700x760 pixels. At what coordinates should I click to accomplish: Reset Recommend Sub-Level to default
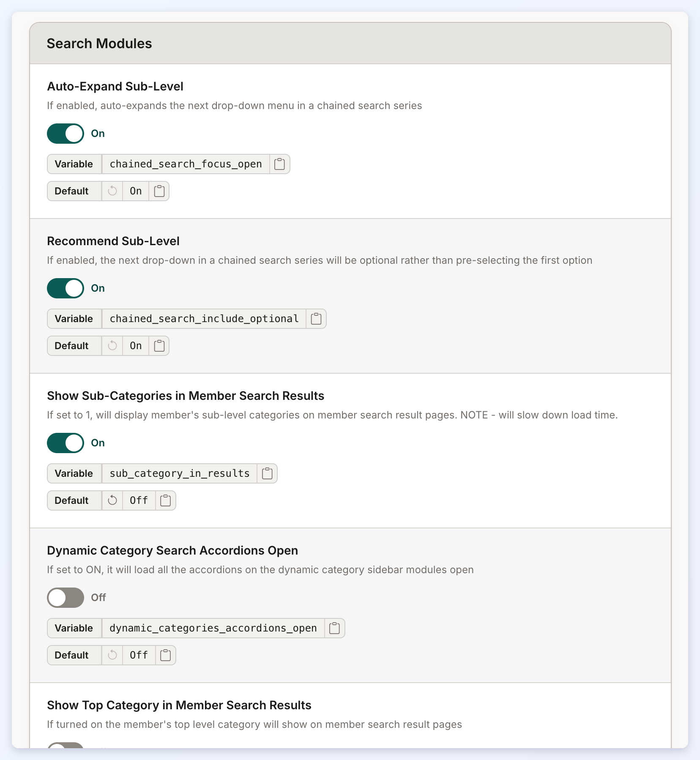coord(112,346)
